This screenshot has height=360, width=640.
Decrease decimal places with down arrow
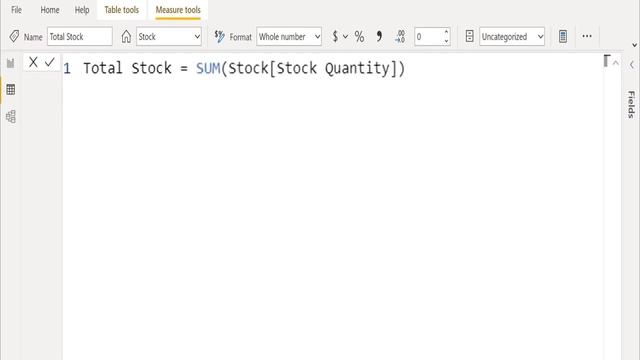pos(446,41)
